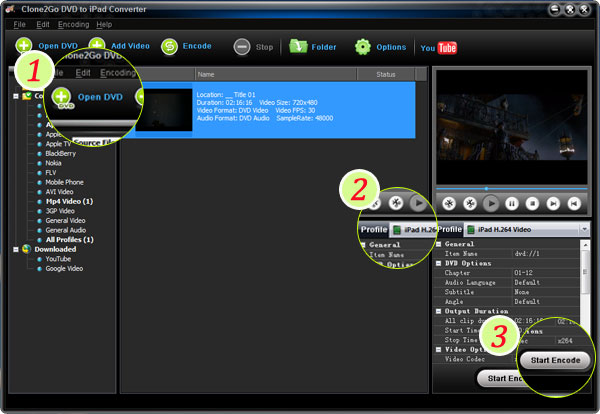Click the skip-to-next player button
Screen dimensions: 600x414
[x=553, y=204]
